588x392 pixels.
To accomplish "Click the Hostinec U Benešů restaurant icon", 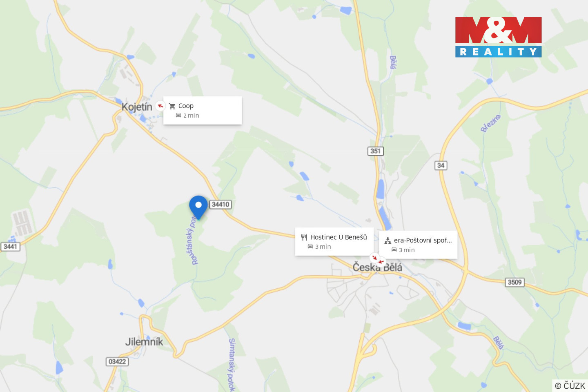I will point(304,237).
